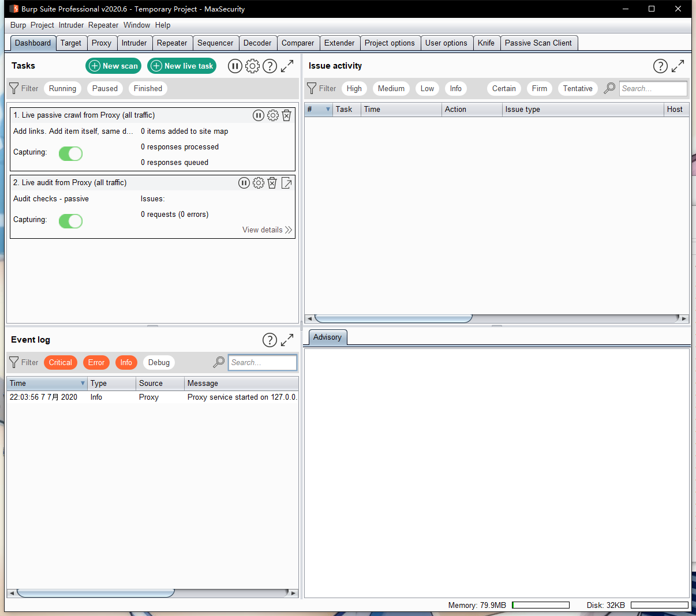Delete the Live passive crawl task
This screenshot has height=616, width=696.
[x=286, y=115]
